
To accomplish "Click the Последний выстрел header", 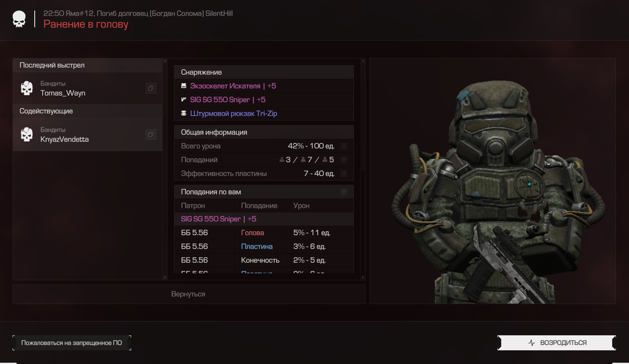I will (x=88, y=65).
